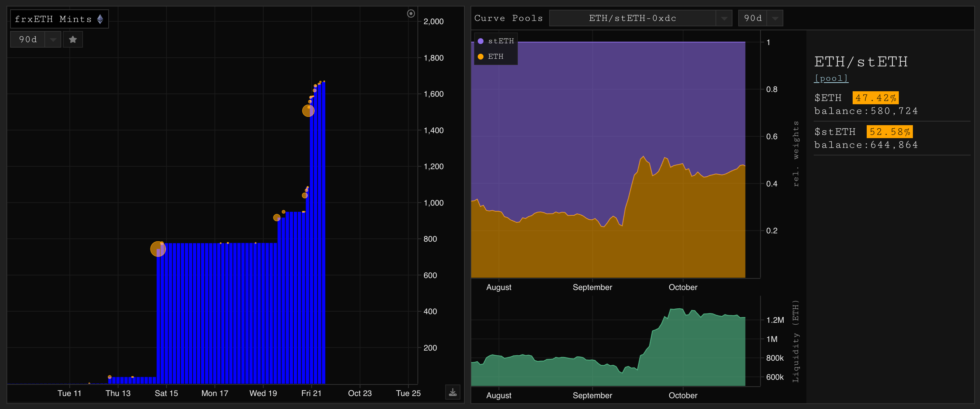Click the 52.58% stETH weight badge
This screenshot has height=409, width=980.
(889, 132)
